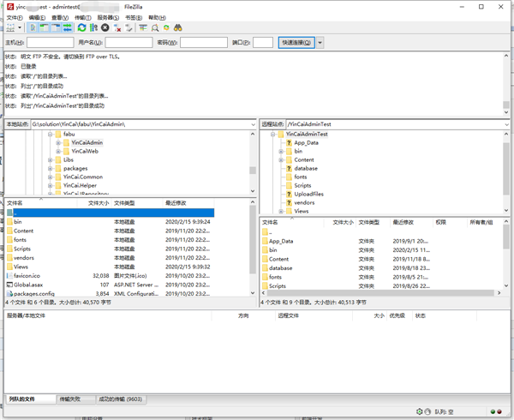Expand remote Content folder tree node
The width and height of the screenshot is (514, 420).
point(281,159)
